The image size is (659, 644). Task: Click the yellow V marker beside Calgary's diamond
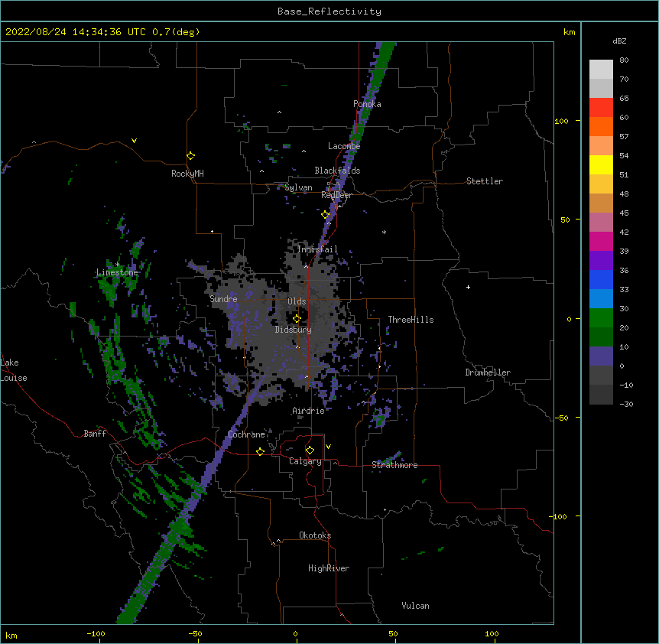pyautogui.click(x=328, y=447)
